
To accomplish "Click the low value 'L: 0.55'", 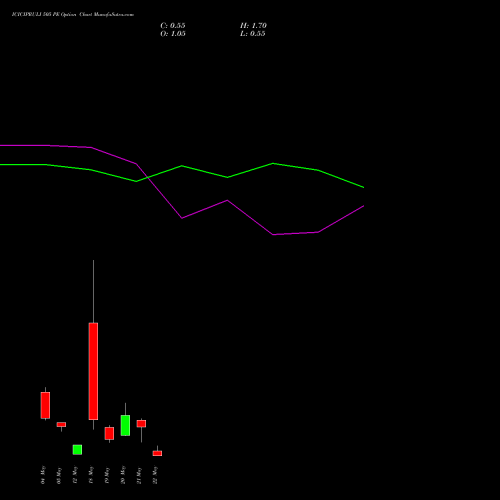I will 253,34.
